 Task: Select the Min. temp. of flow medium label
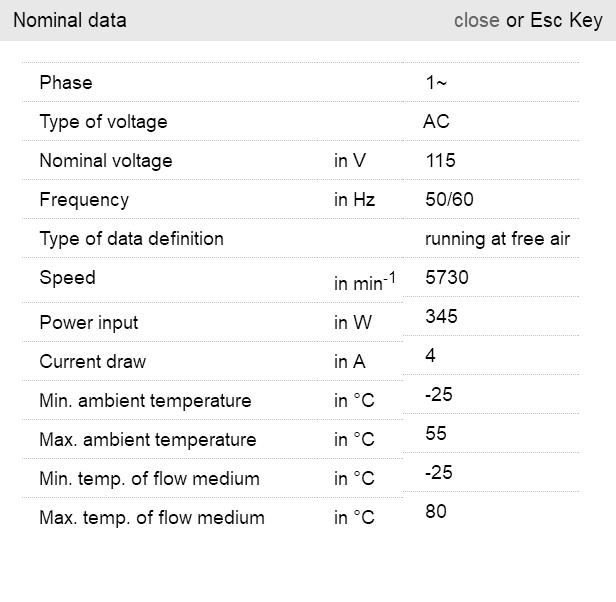(149, 479)
